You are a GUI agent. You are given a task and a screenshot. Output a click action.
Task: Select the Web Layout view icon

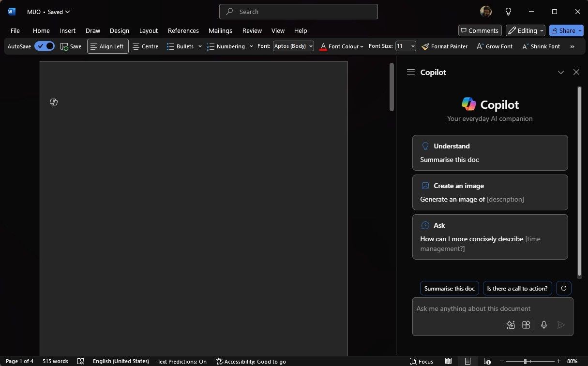click(487, 361)
